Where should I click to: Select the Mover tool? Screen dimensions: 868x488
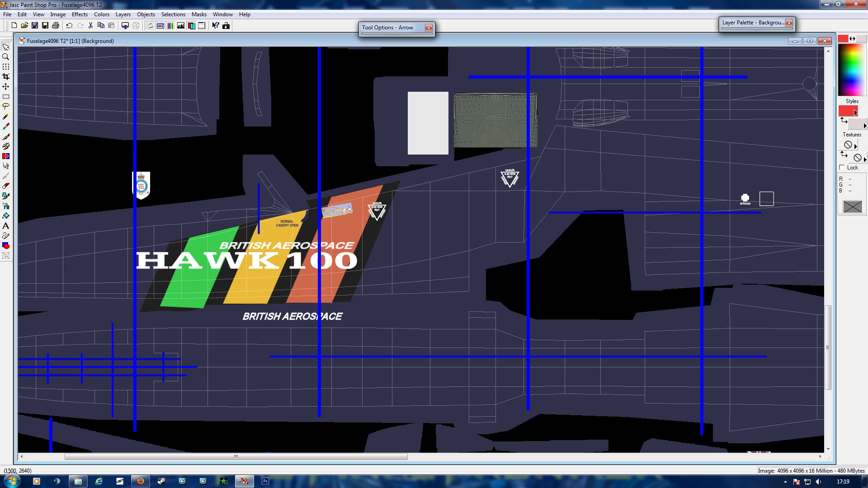(6, 87)
